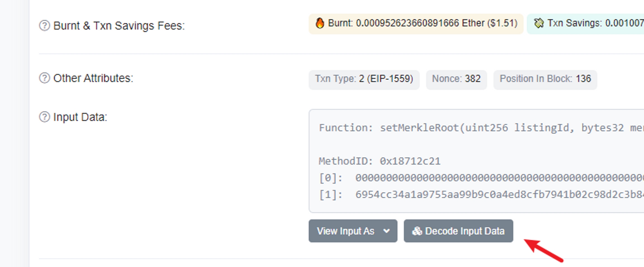The image size is (644, 267).
Task: Click help icon beside Input Data label
Action: coord(44,117)
